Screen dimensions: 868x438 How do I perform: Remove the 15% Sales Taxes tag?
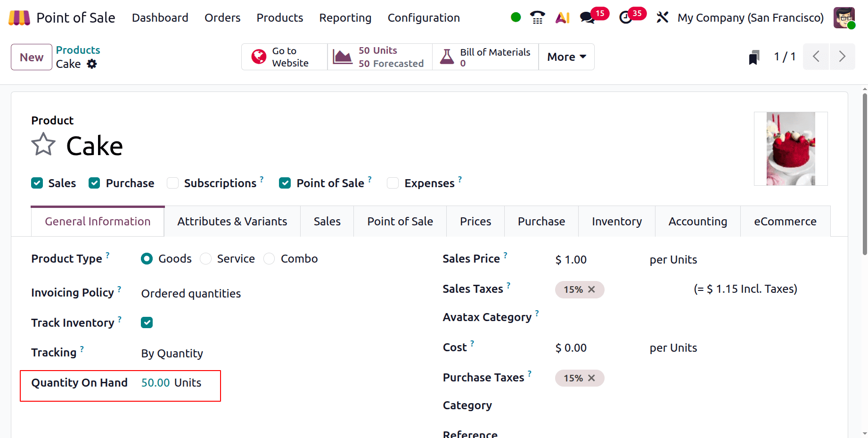pos(591,289)
